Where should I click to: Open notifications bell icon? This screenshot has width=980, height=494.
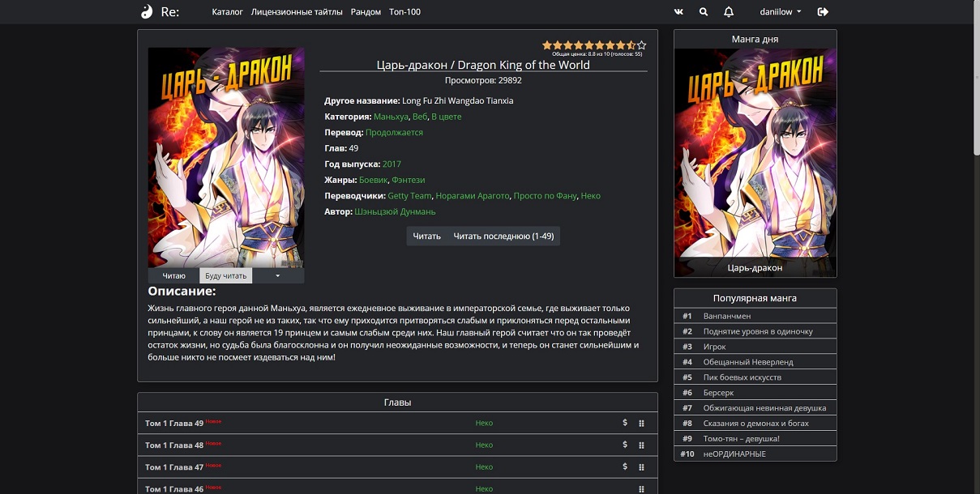tap(729, 11)
